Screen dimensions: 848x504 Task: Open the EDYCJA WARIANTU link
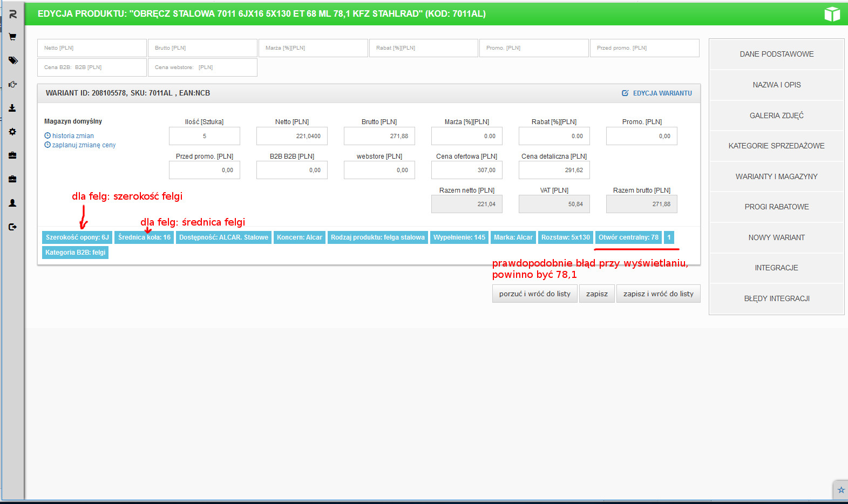point(657,93)
